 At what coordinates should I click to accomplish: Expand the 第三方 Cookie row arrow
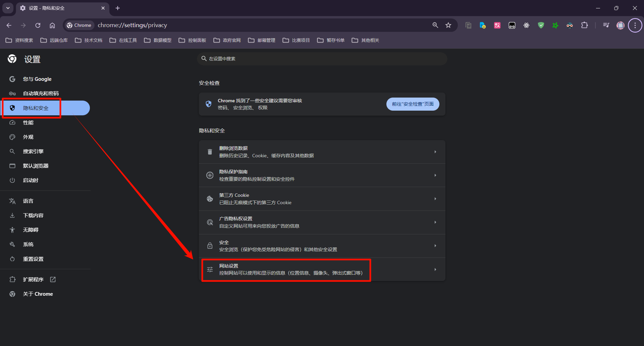coord(435,199)
